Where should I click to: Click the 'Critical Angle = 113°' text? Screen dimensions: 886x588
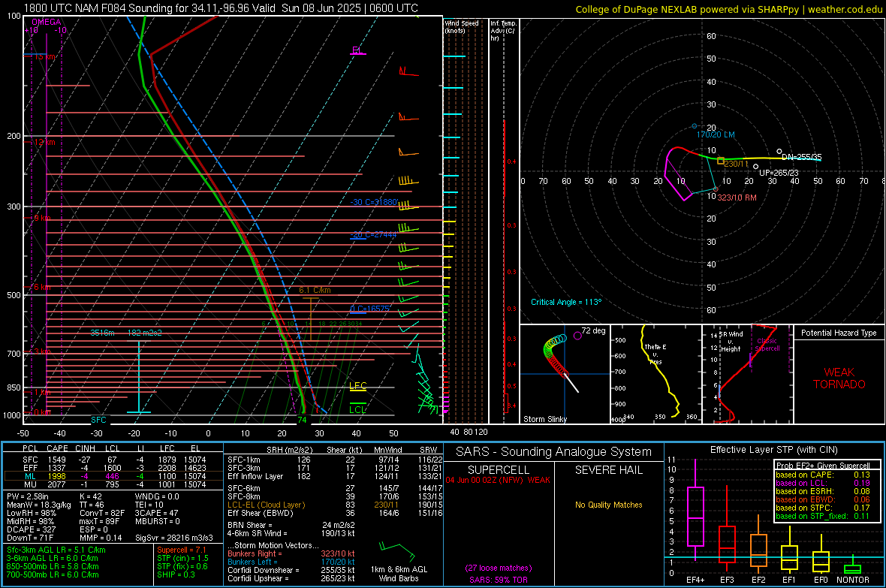click(566, 302)
